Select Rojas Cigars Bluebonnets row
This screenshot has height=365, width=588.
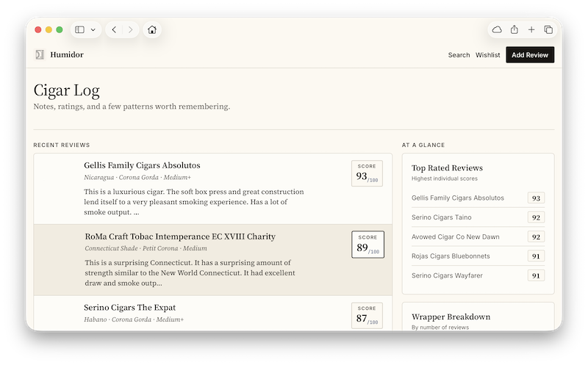[x=478, y=256]
